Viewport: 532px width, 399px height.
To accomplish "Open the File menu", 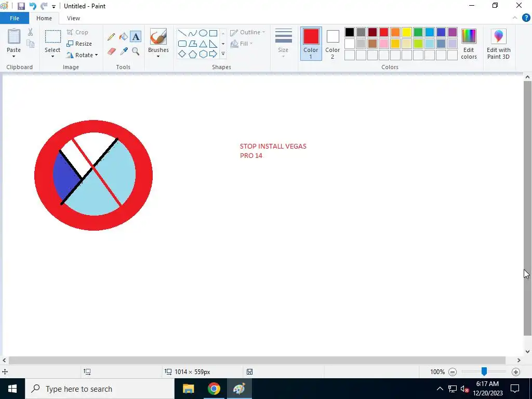I will coord(15,18).
